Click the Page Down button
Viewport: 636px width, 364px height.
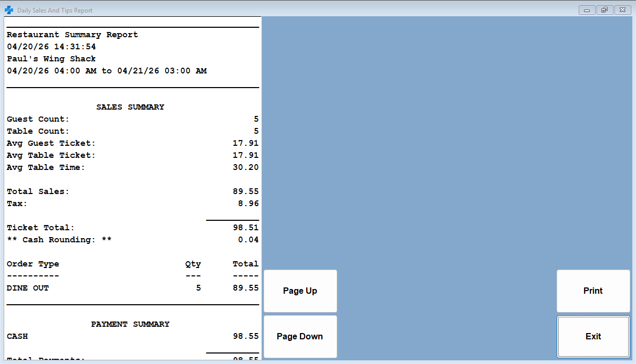tap(300, 337)
